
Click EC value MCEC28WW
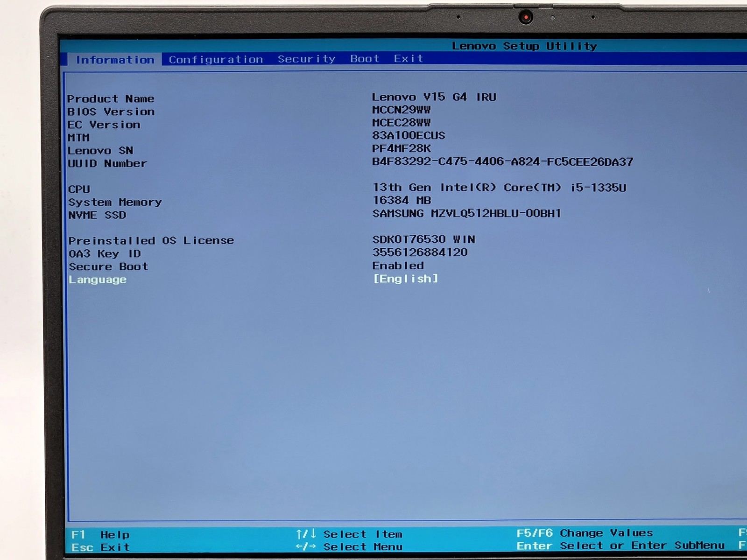coord(401,122)
